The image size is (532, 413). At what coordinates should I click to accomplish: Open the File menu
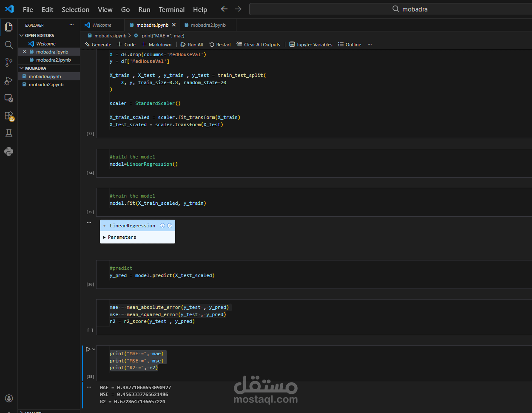pyautogui.click(x=28, y=9)
